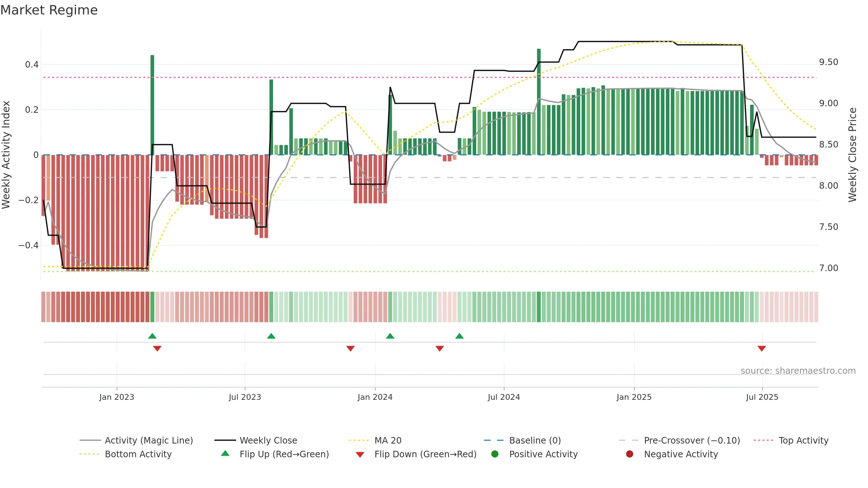Click the 8.50 price axis tick label

coord(829,145)
